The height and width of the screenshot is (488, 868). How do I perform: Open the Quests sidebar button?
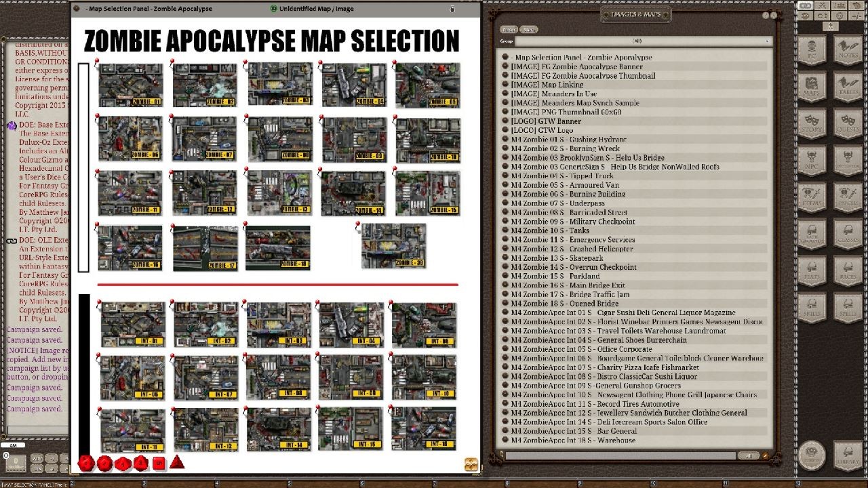pyautogui.click(x=848, y=123)
